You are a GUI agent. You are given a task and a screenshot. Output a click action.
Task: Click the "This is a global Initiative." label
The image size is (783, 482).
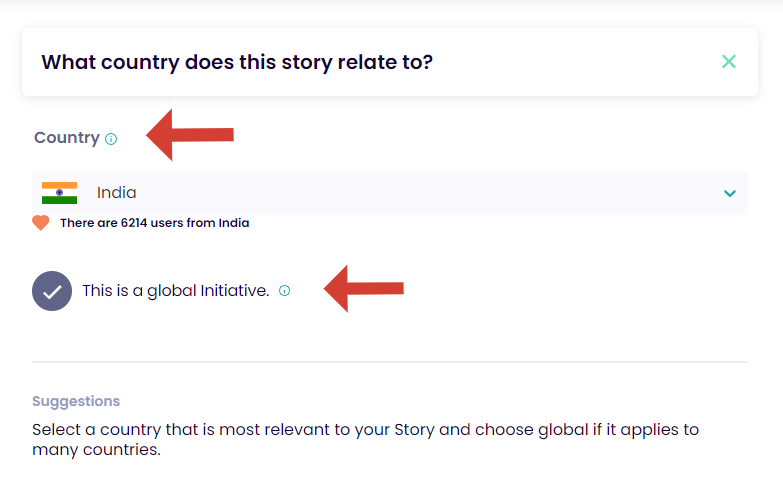point(176,291)
